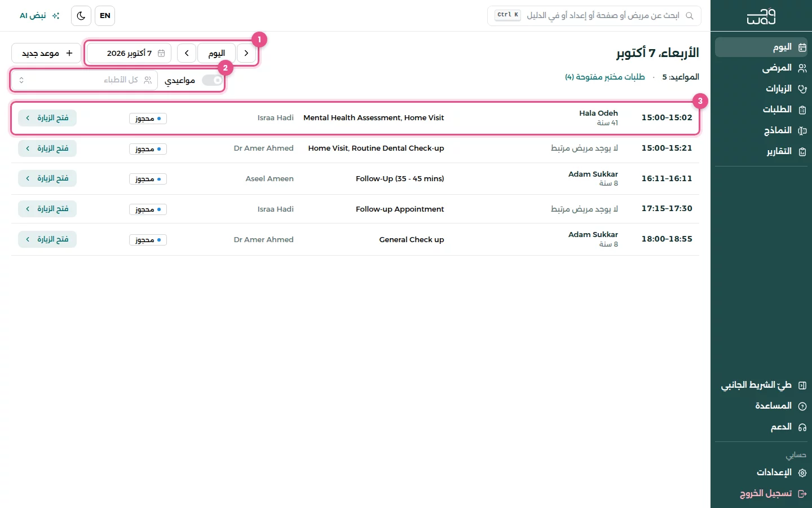Click the collapse sidebar icon
This screenshot has width=812, height=508.
pyautogui.click(x=802, y=385)
